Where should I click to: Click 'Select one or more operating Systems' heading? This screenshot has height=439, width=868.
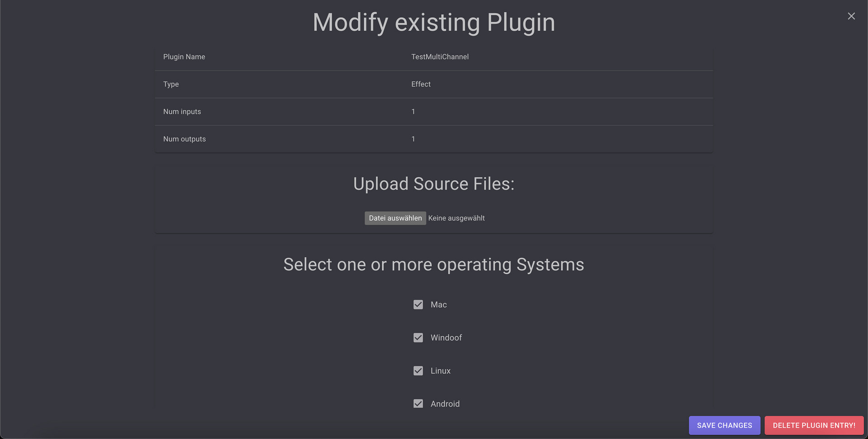click(433, 264)
